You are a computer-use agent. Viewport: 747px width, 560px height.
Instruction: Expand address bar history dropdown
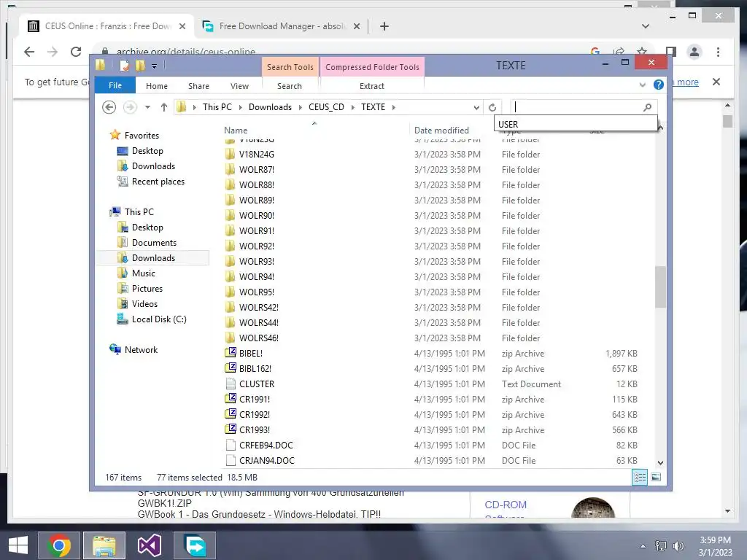tap(476, 108)
